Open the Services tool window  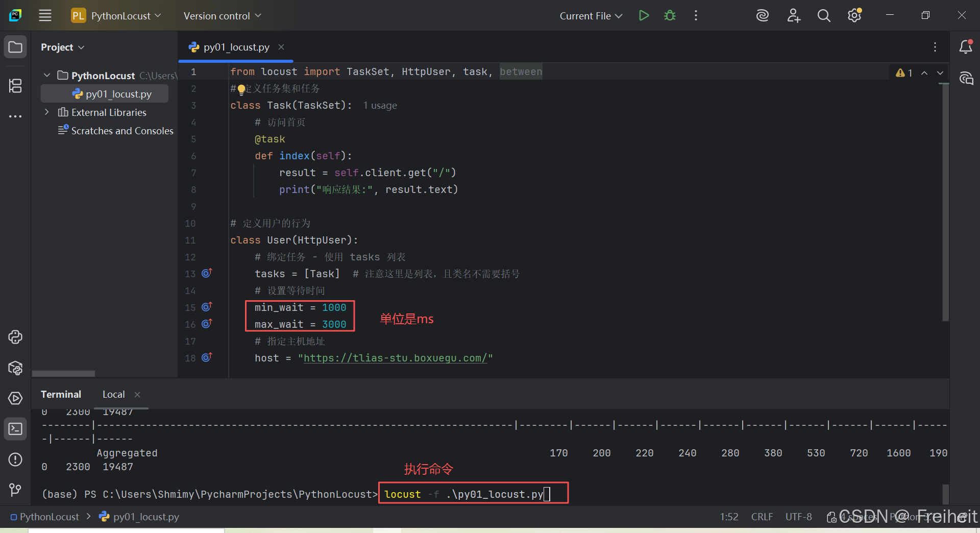[x=15, y=398]
